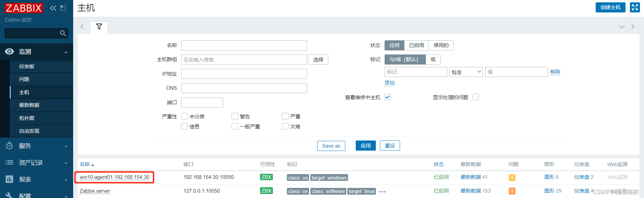
Task: Click the list icon for 资产记录
Action: pyautogui.click(x=9, y=162)
